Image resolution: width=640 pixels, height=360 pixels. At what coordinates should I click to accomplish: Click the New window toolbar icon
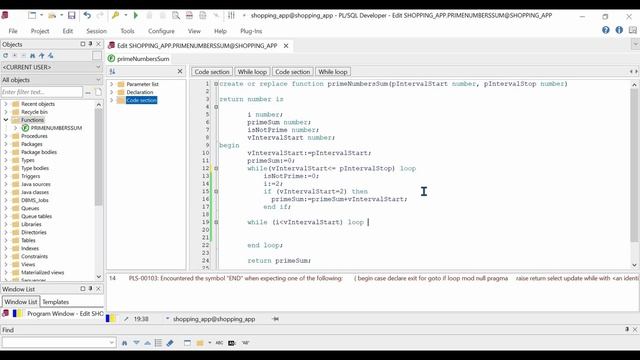(x=32, y=16)
